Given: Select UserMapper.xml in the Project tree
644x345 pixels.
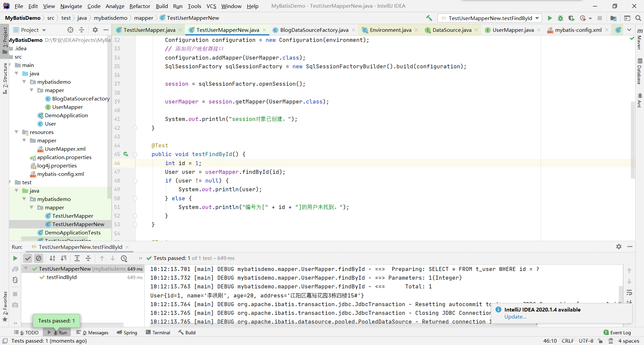Looking at the screenshot, I should (65, 149).
